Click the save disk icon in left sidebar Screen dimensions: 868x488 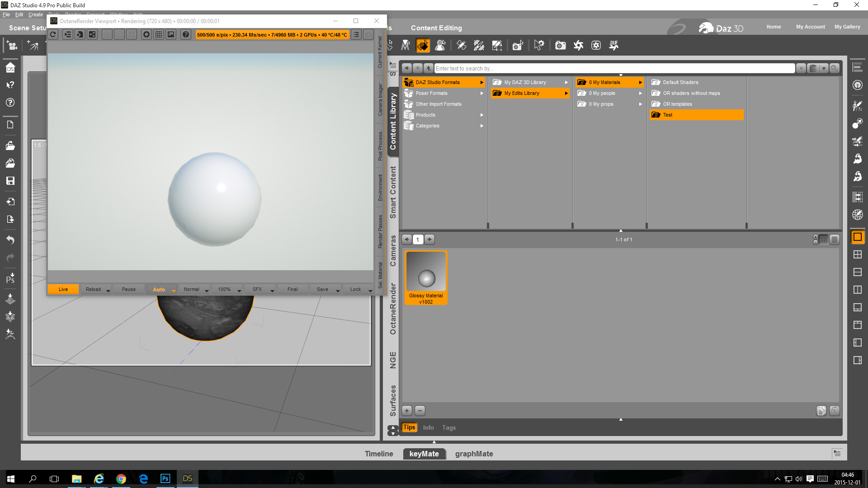pos(10,181)
